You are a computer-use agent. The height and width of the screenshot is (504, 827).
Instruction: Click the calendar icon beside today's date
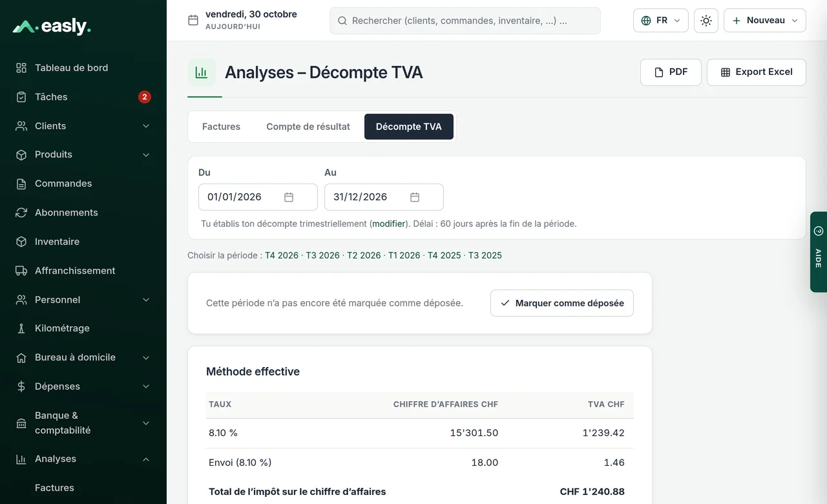[193, 20]
